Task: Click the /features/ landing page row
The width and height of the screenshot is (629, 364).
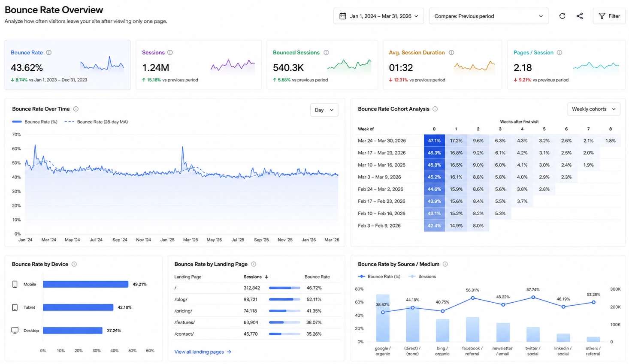Action: (257, 322)
